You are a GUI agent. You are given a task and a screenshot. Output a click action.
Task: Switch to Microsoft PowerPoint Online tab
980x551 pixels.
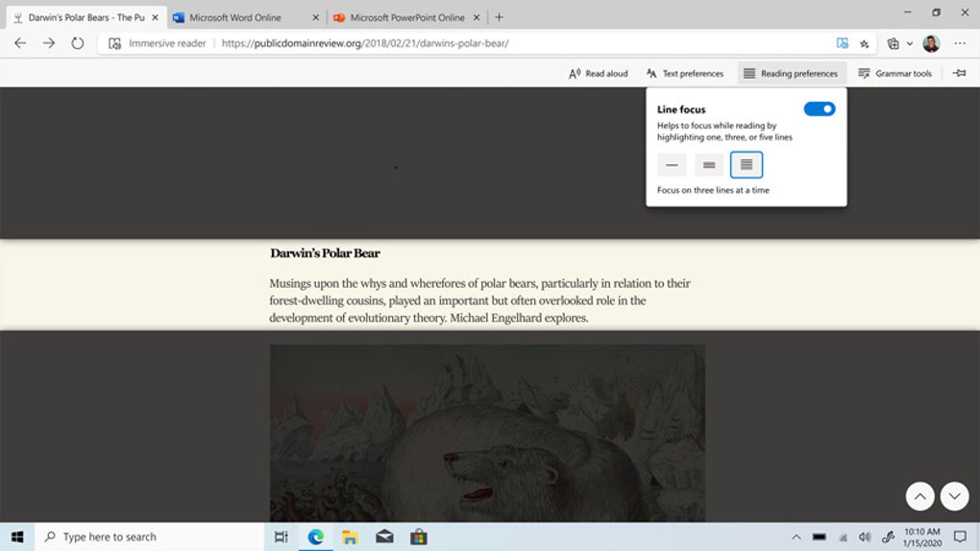[x=406, y=17]
